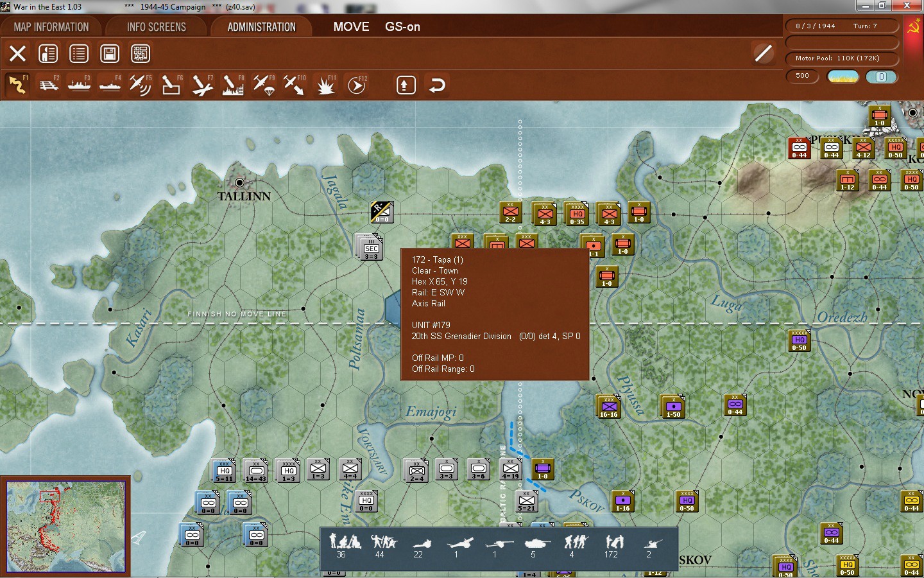Select the Bomb city mode (F8) icon

(x=233, y=85)
